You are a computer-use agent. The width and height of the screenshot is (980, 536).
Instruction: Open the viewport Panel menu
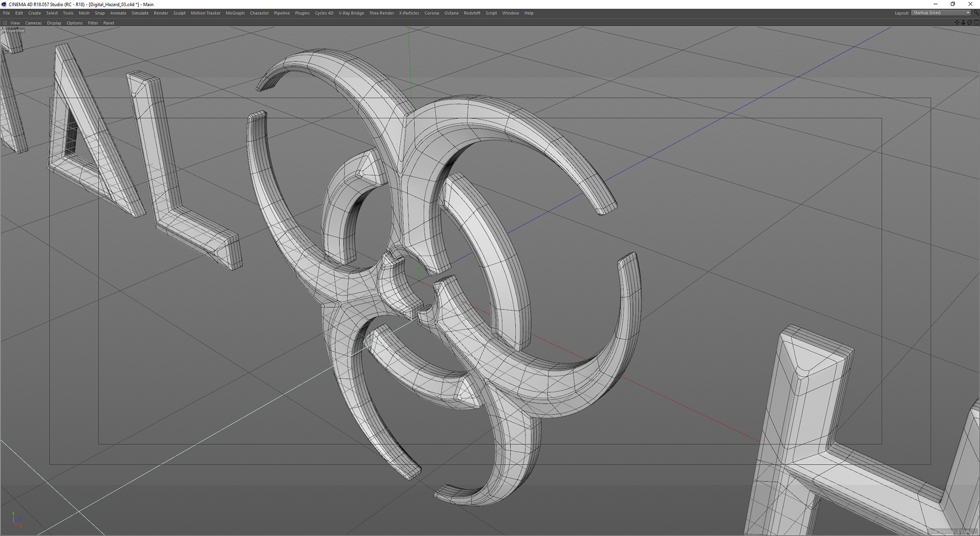coord(109,23)
